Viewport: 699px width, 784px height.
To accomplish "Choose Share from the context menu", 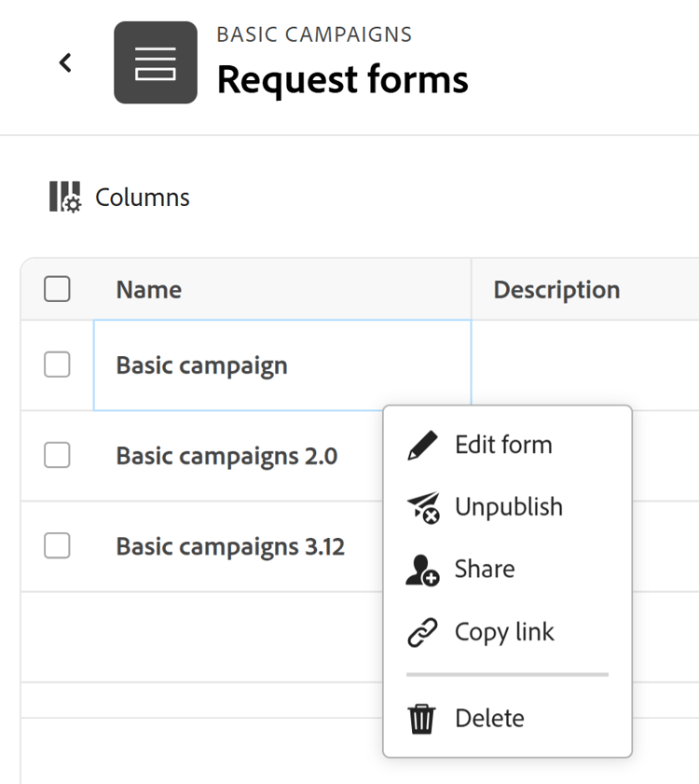I will click(485, 570).
